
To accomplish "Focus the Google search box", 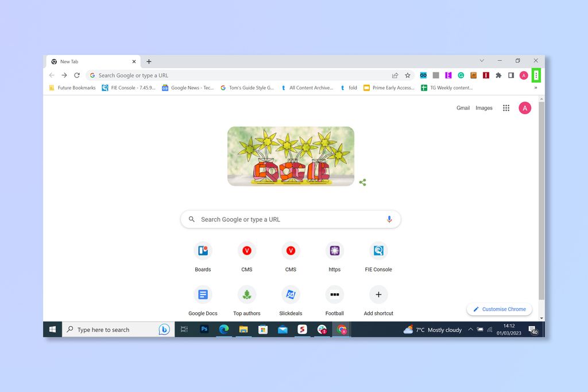I will (291, 219).
